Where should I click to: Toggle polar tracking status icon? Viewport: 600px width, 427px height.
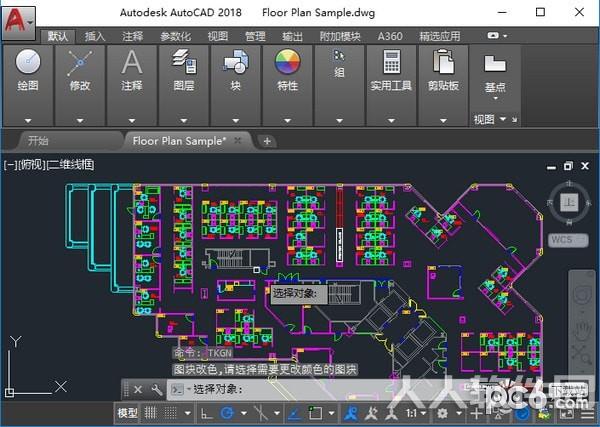point(227,413)
